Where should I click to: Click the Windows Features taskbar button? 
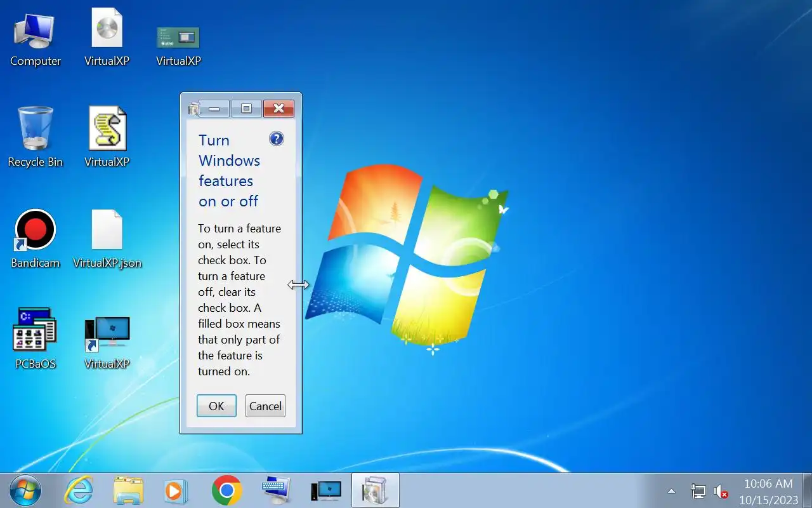point(375,490)
